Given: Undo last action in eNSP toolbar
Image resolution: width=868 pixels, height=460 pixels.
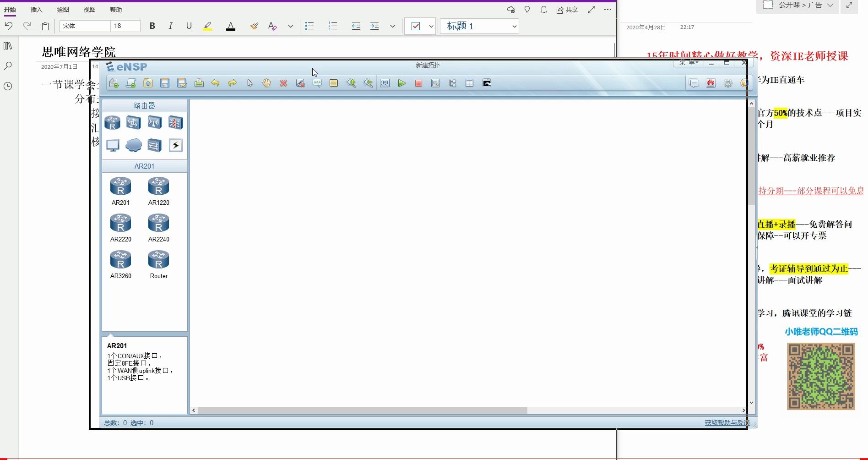Looking at the screenshot, I should (215, 83).
